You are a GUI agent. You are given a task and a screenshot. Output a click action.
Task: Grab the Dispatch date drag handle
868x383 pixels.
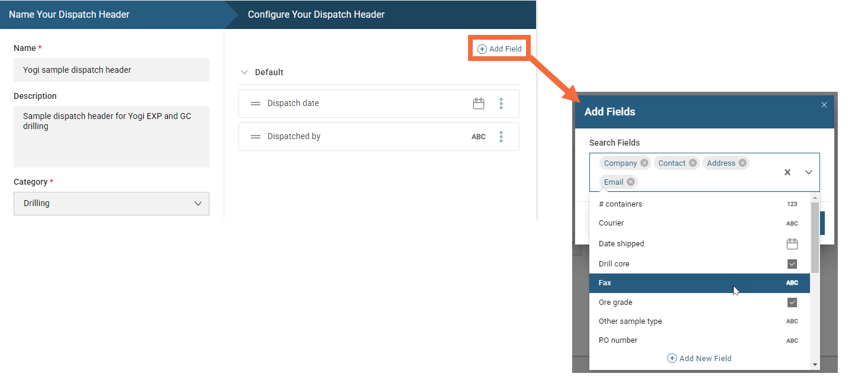(256, 104)
